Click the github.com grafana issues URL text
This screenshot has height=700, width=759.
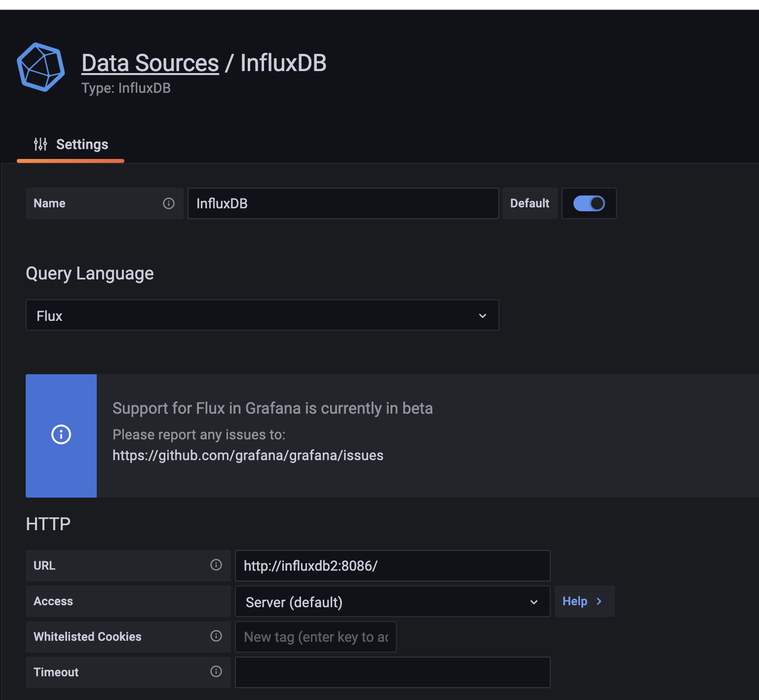(x=248, y=455)
